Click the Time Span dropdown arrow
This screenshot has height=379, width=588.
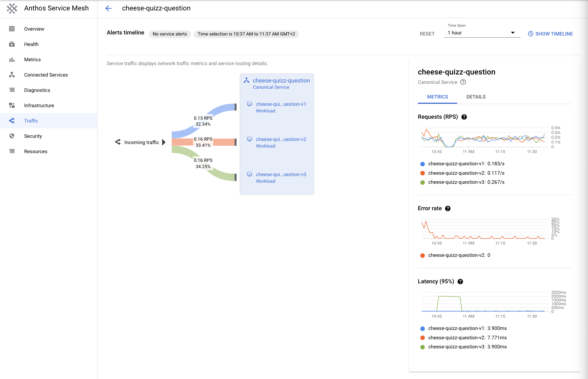pos(512,33)
